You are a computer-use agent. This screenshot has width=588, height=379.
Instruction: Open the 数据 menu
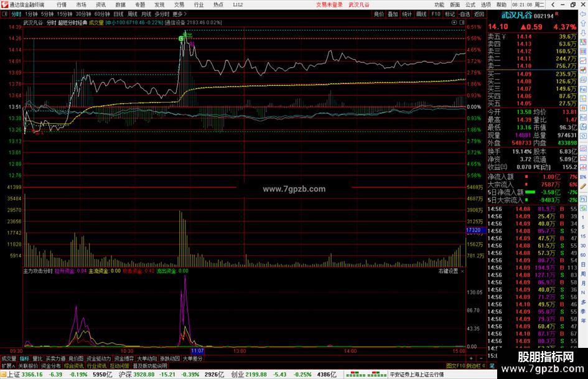[x=120, y=5]
